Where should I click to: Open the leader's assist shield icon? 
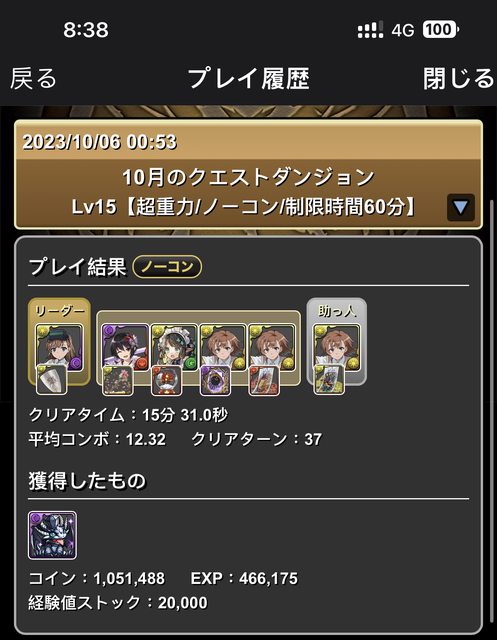point(51,380)
